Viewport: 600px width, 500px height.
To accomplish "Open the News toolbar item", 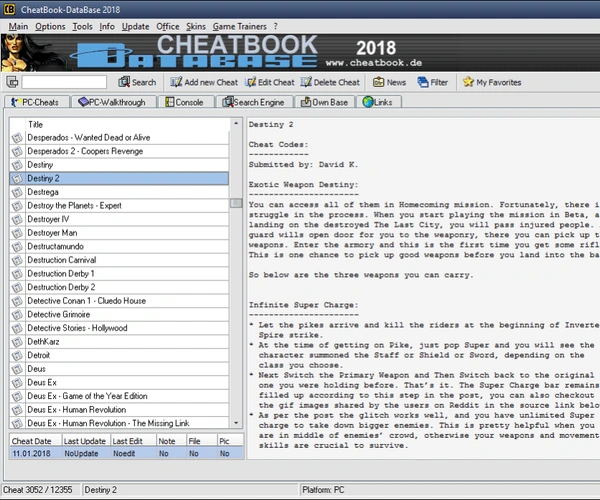I will (389, 82).
